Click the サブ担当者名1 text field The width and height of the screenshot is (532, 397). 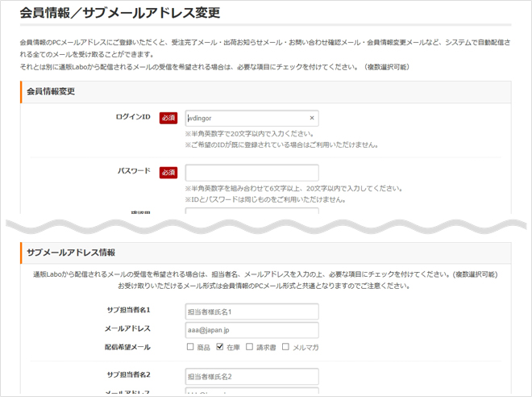251,311
